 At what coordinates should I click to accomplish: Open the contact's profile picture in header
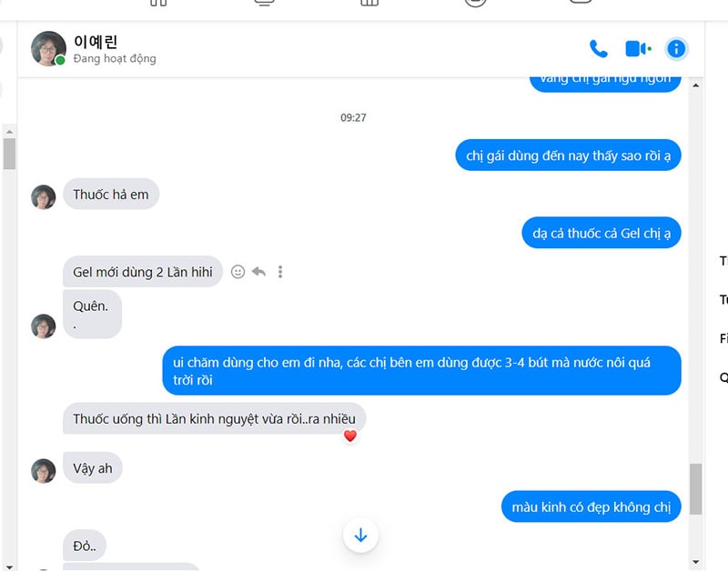(48, 49)
